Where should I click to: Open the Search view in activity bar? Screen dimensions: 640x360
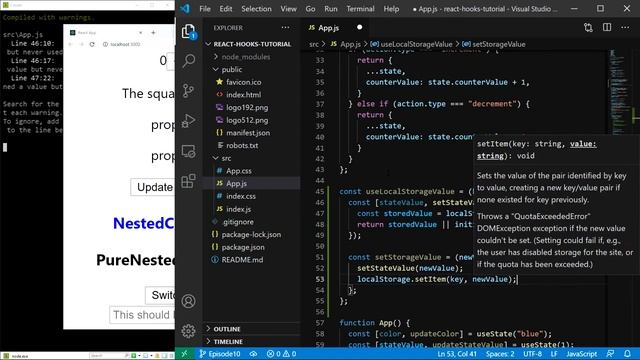click(x=189, y=61)
